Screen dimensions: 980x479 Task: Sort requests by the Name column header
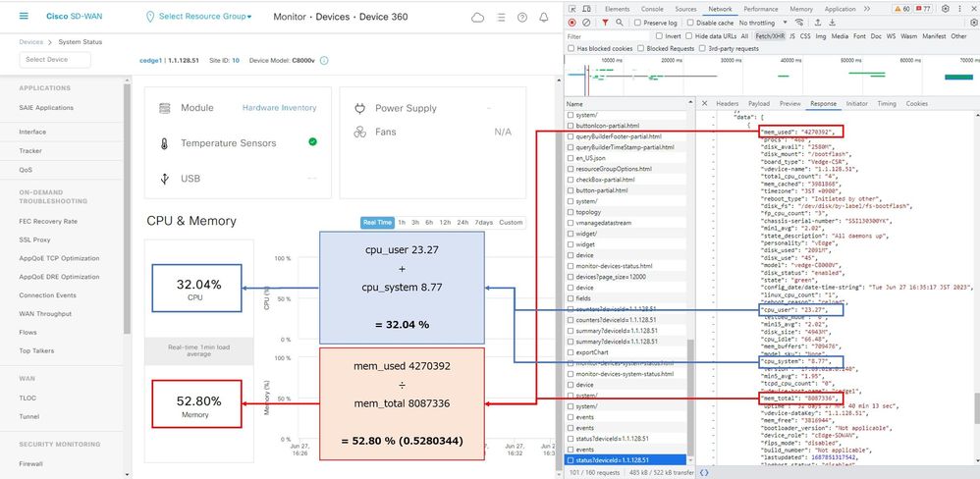625,104
